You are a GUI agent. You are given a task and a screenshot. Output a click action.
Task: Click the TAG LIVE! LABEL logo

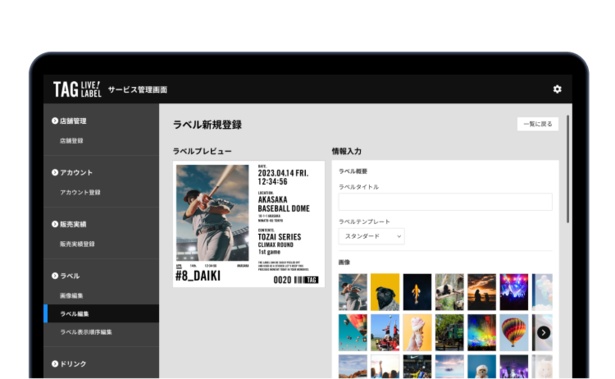tap(77, 89)
